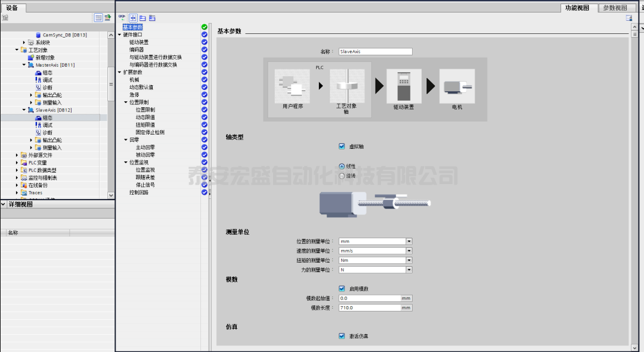The image size is (644, 352).
Task: Toggle the 虚拟轴 virtual axis checkbox
Action: [342, 146]
